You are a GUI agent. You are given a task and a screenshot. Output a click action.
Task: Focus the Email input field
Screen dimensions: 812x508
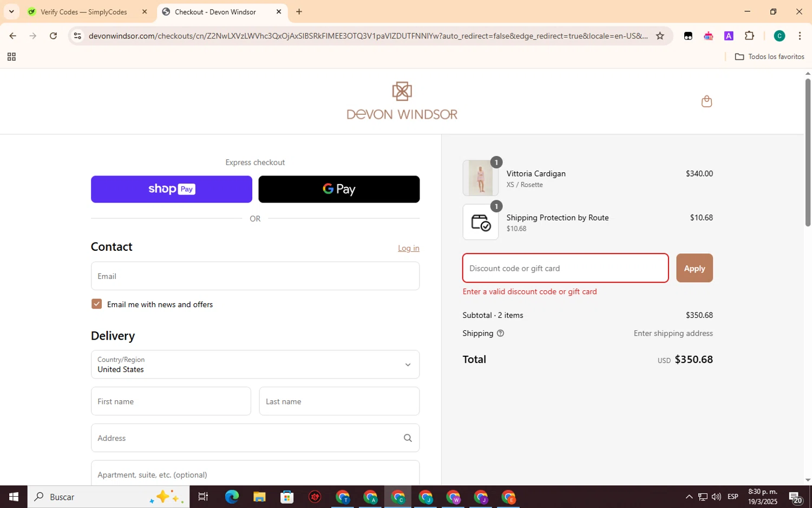click(x=255, y=276)
